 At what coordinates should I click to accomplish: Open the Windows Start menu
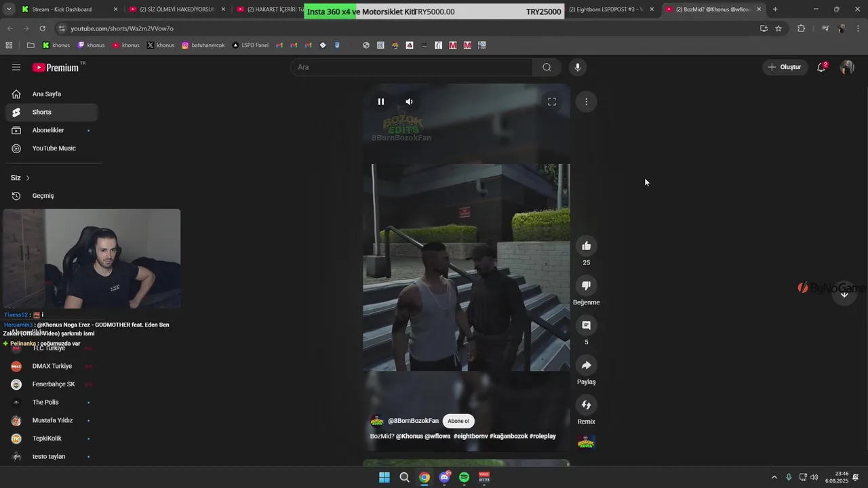click(x=384, y=477)
